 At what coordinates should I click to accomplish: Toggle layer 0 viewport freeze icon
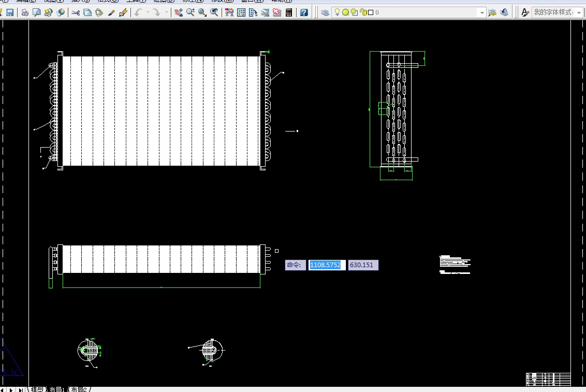[354, 12]
